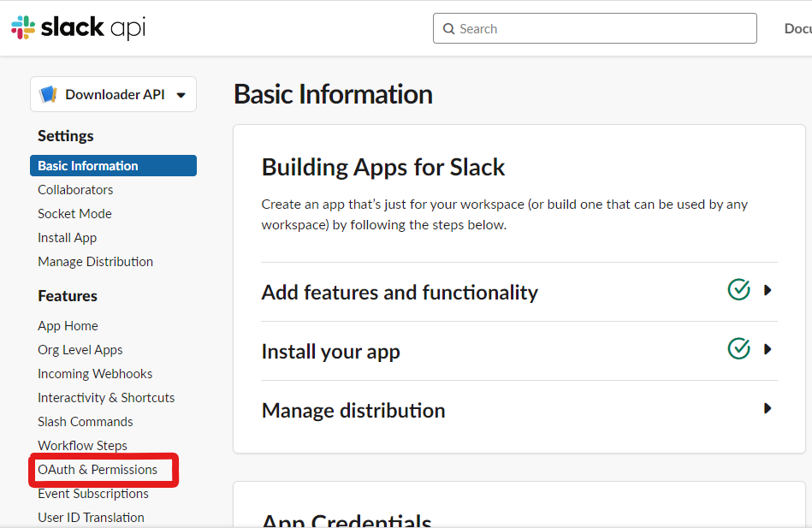Expand Add features and functionality section

click(x=768, y=290)
